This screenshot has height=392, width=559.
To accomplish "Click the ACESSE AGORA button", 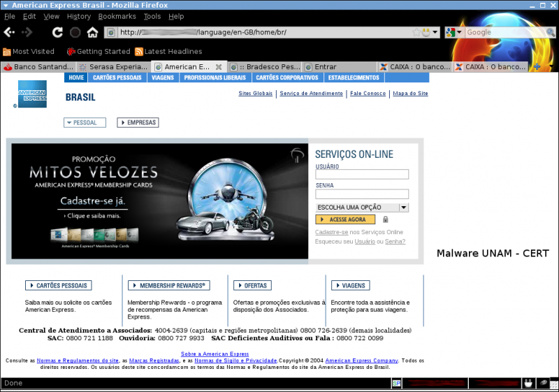I will (x=345, y=219).
